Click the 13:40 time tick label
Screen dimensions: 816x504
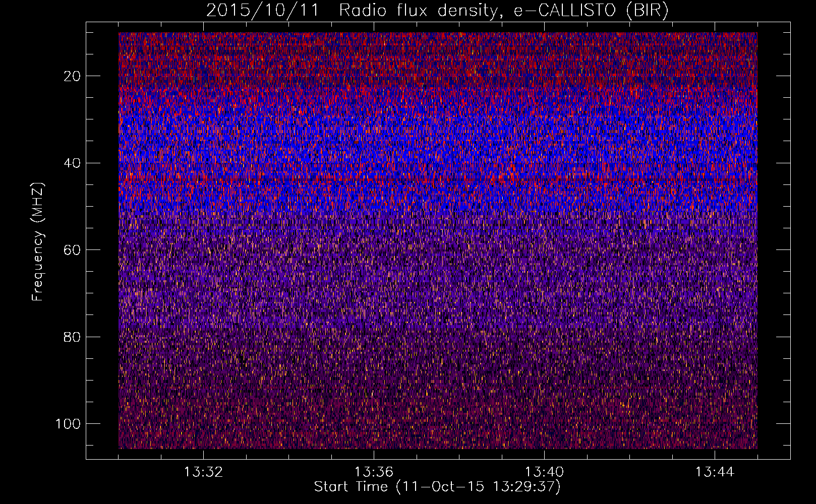pyautogui.click(x=545, y=472)
